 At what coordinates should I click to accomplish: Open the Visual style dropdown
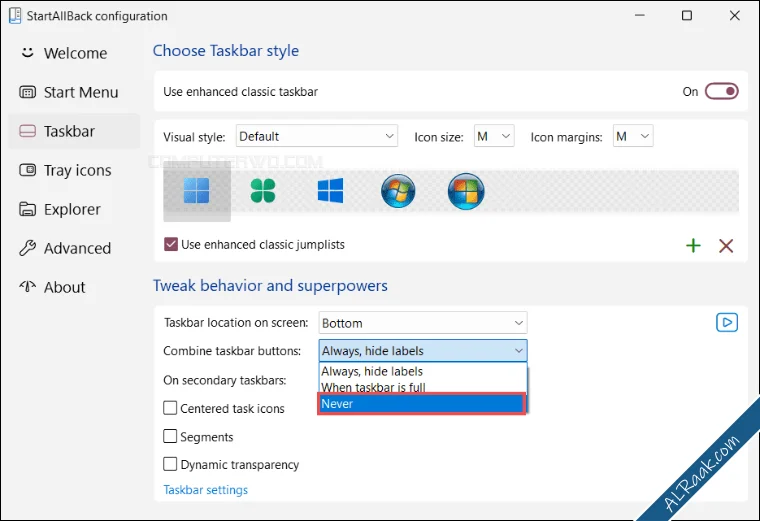coord(317,136)
